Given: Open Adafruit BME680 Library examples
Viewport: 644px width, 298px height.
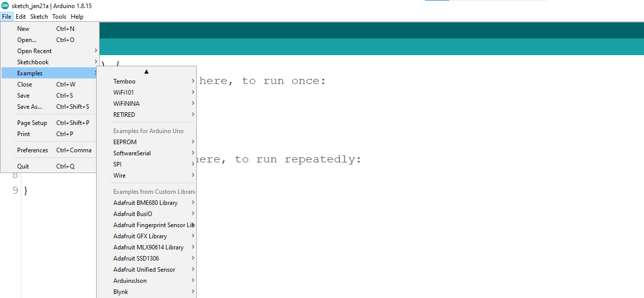Looking at the screenshot, I should [146, 203].
